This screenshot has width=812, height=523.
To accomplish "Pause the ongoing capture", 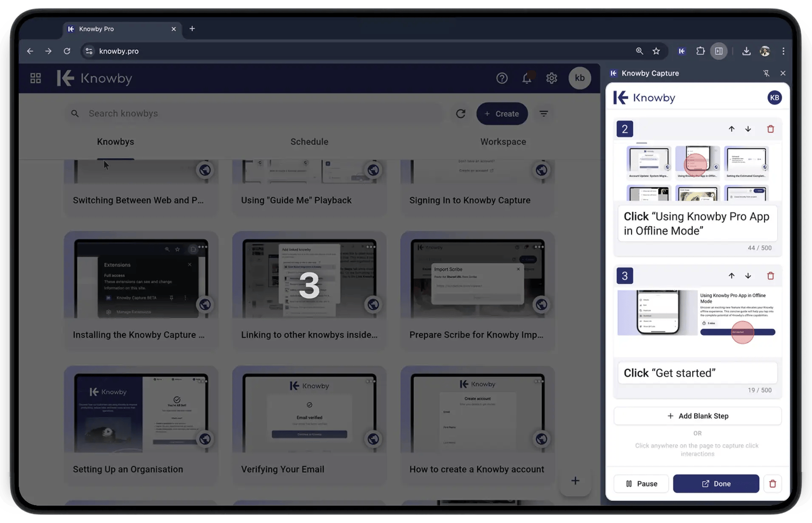I will 641,483.
